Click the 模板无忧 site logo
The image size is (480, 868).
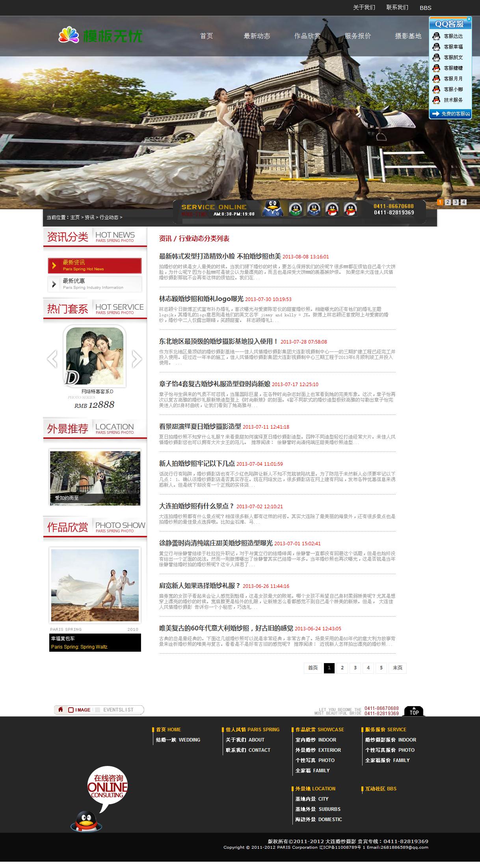pos(100,36)
